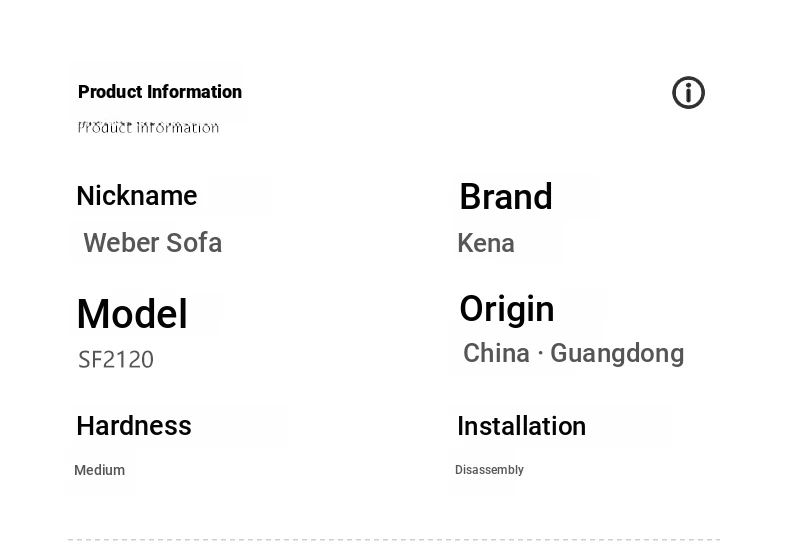Select the Hardness field label
The height and width of the screenshot is (547, 790).
(x=134, y=426)
